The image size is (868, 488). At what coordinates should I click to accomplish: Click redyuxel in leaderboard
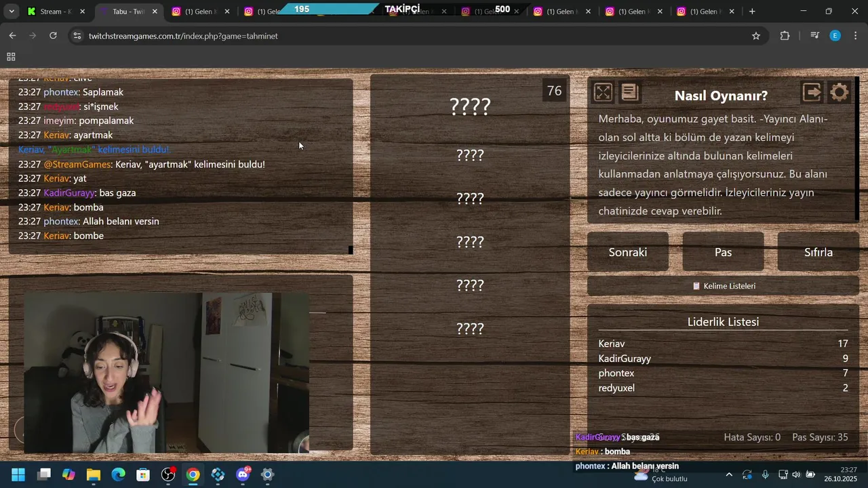pos(616,388)
